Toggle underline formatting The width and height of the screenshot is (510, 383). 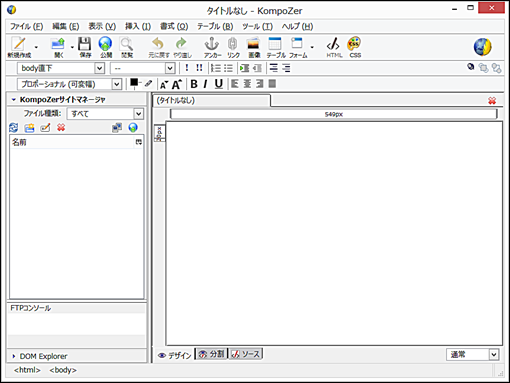tap(219, 84)
